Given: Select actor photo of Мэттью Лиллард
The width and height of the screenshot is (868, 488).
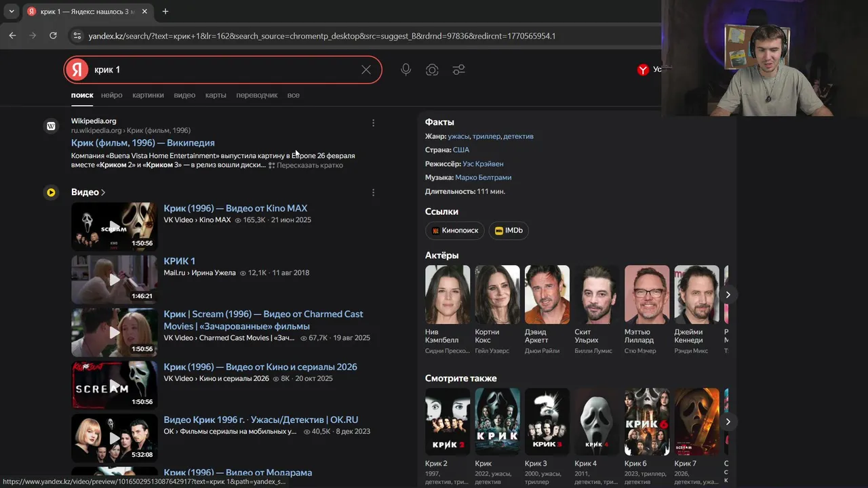Looking at the screenshot, I should click(x=647, y=294).
